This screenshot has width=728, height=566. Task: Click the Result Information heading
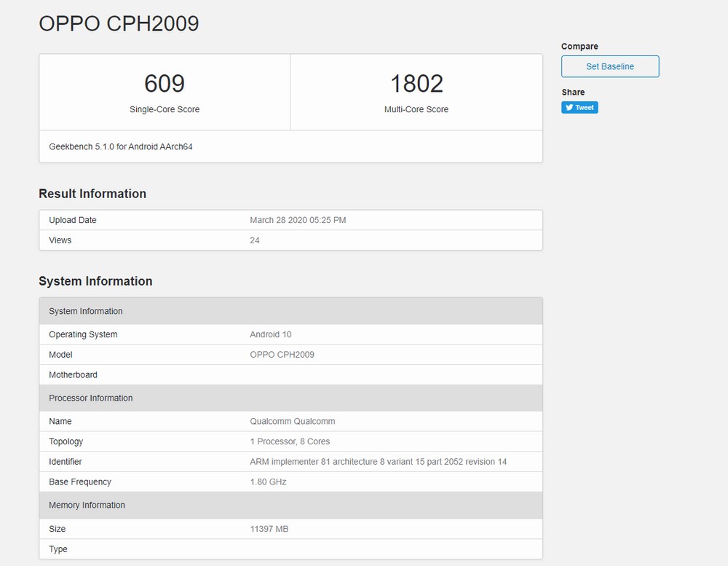pyautogui.click(x=92, y=193)
